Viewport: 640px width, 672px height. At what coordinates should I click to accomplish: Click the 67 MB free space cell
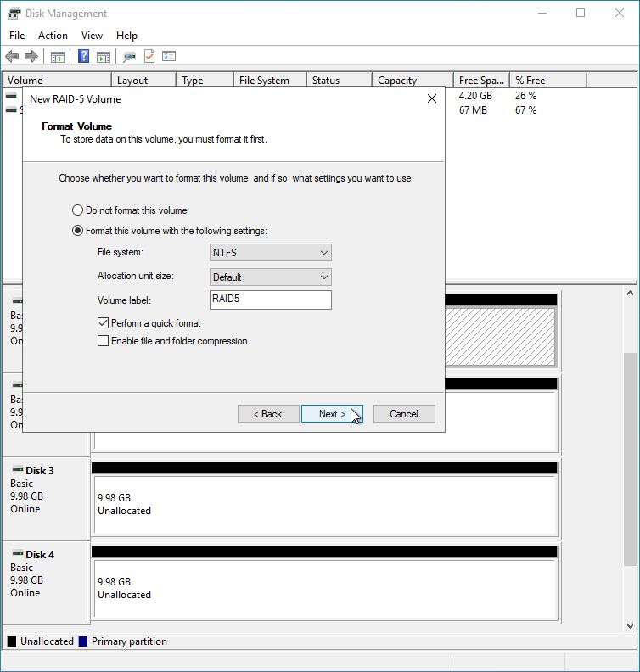click(x=473, y=110)
